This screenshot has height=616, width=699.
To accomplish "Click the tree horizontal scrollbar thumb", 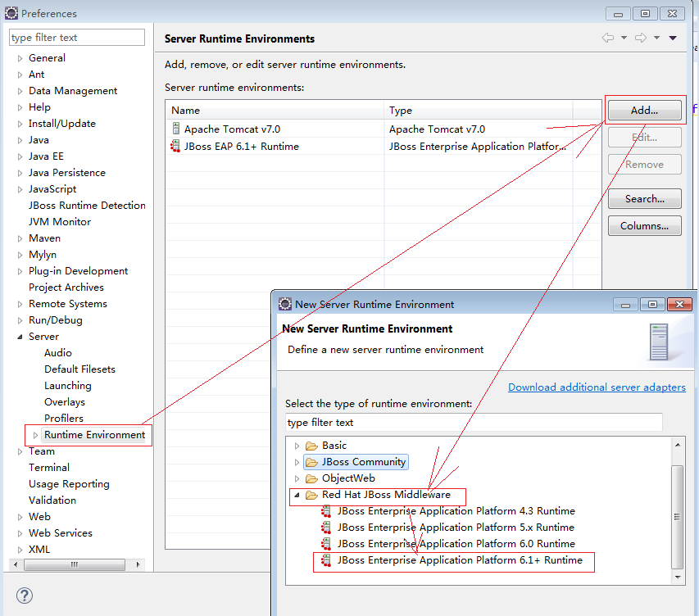I will click(75, 564).
